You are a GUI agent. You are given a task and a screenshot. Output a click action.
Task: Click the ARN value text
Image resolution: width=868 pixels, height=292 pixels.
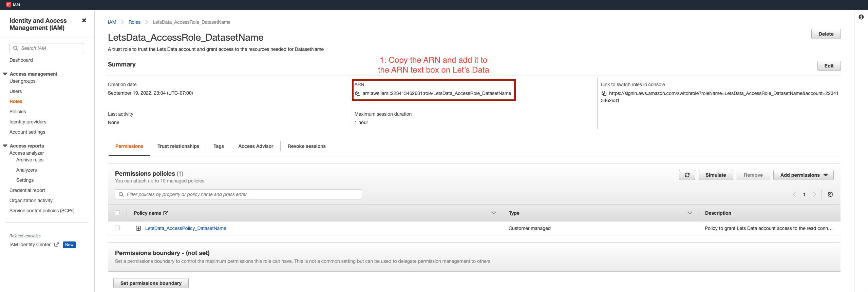click(437, 93)
